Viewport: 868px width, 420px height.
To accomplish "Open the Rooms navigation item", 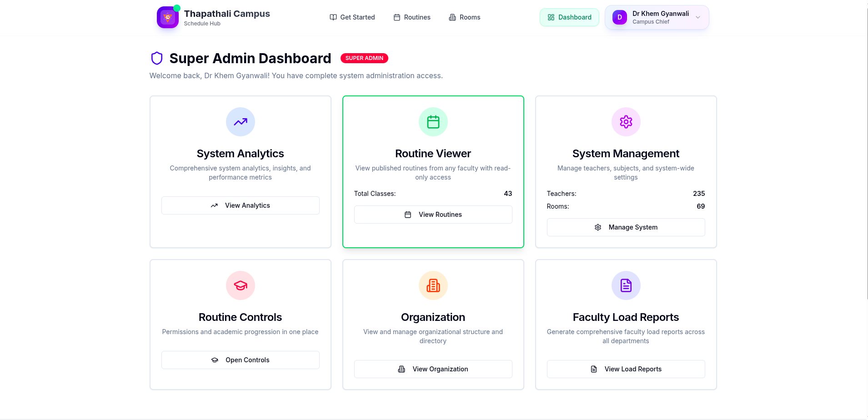I will click(x=465, y=17).
